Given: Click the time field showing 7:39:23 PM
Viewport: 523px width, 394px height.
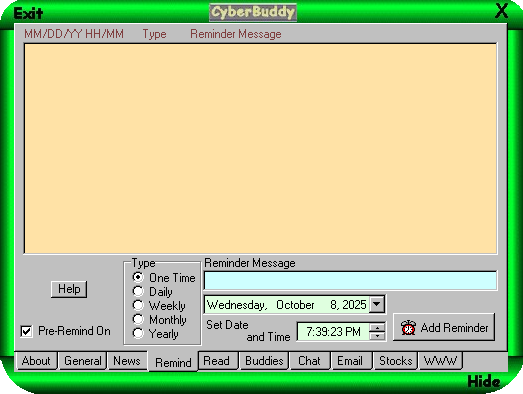Looking at the screenshot, I should coord(334,332).
